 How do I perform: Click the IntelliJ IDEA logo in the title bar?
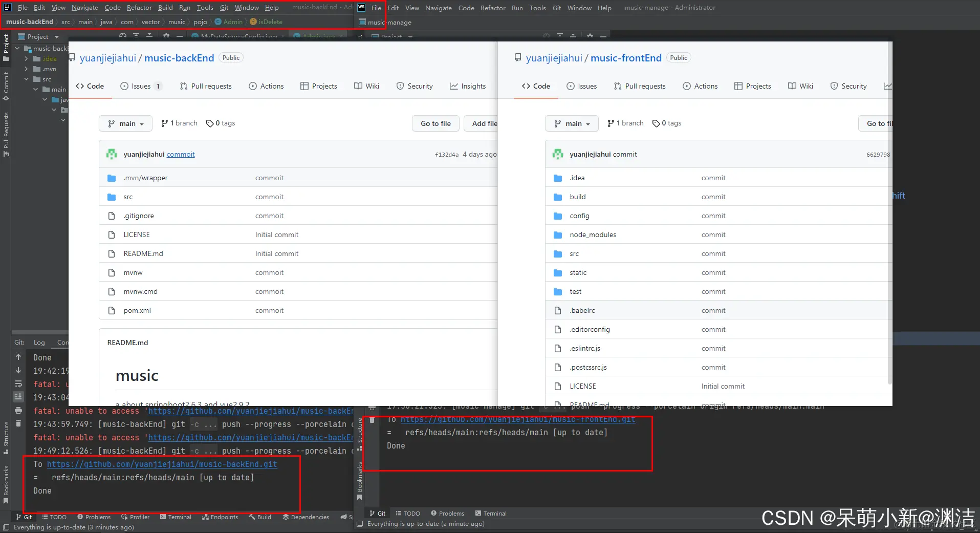click(x=7, y=7)
